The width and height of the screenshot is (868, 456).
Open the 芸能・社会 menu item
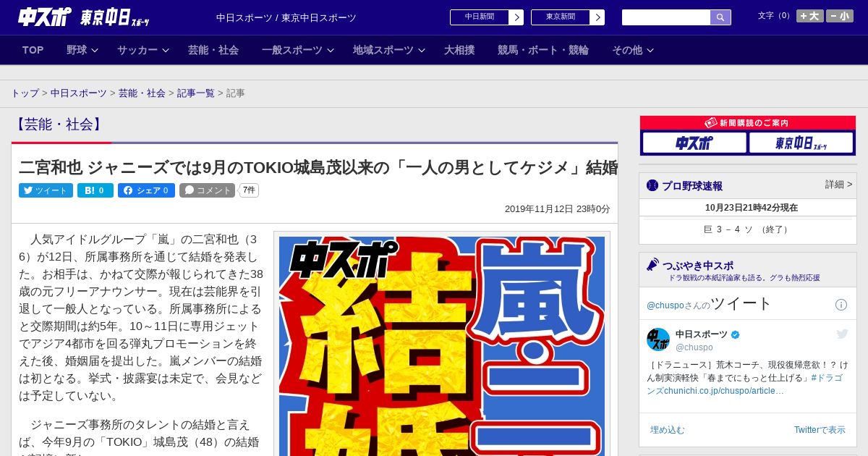point(213,50)
